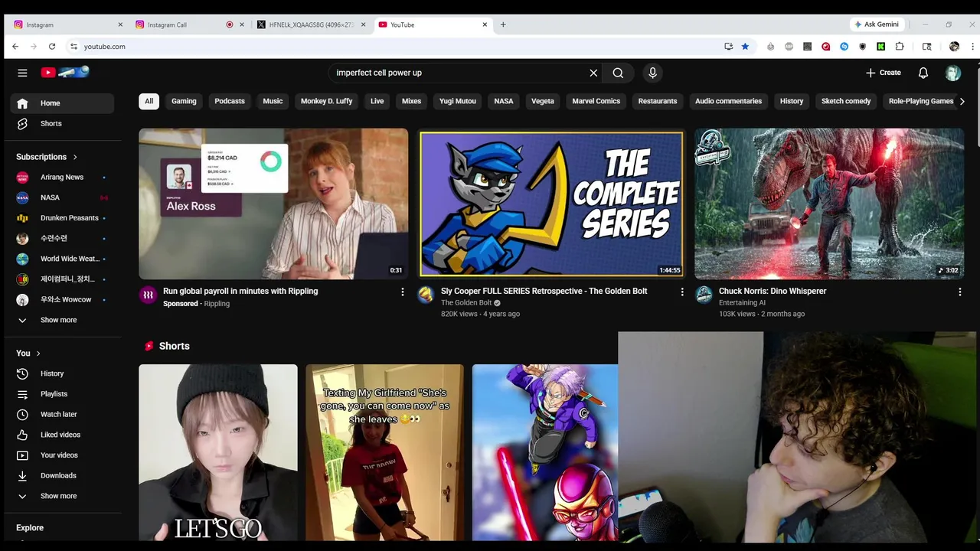Open the Chuck Norris Dino Whisperer thumbnail
This screenshot has height=551, width=980.
(x=829, y=204)
